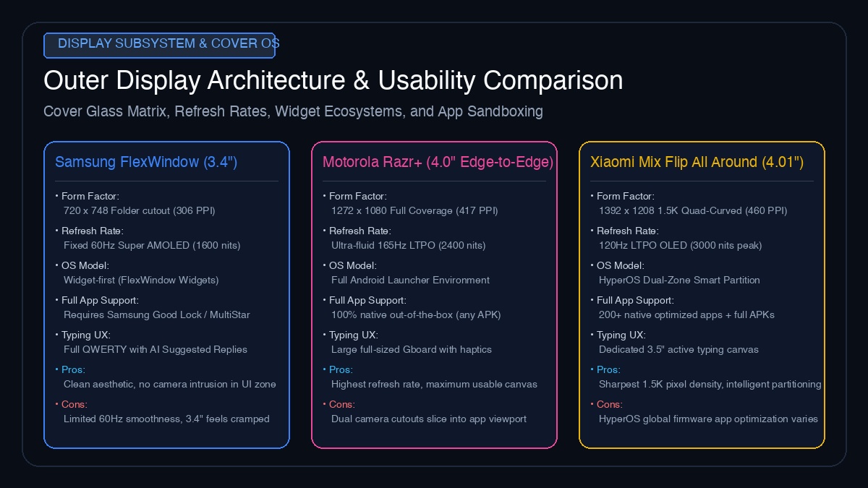
Task: Click 'Limited 60Hz smoothness, 3.4" feels cramped'
Action: click(166, 419)
